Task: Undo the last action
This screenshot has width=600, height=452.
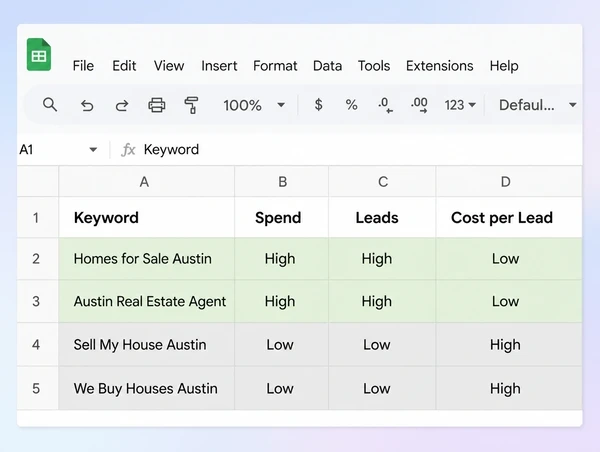Action: pyautogui.click(x=87, y=105)
